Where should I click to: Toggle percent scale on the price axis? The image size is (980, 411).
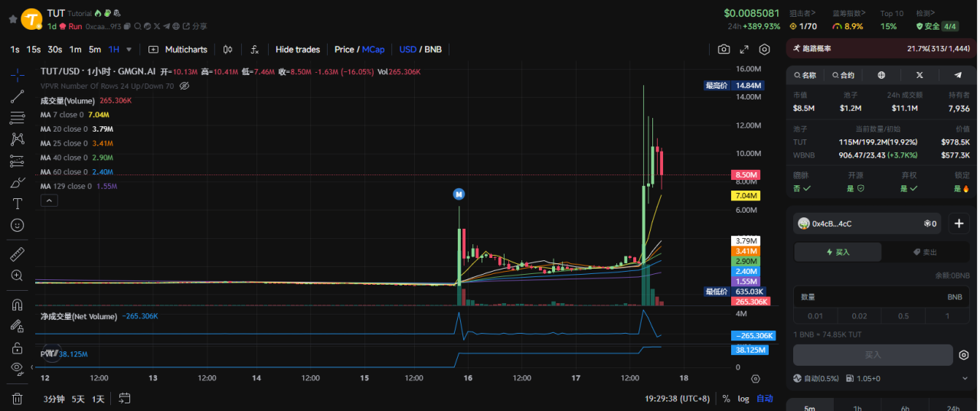click(726, 399)
